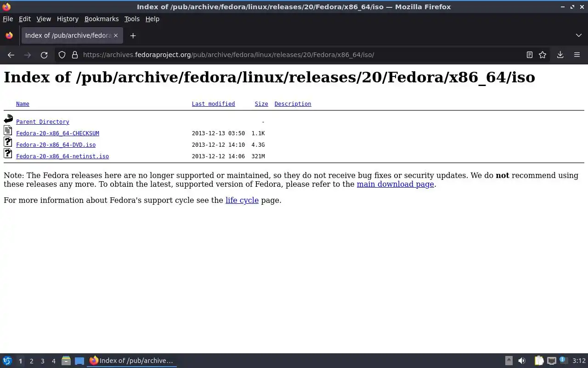The height and width of the screenshot is (368, 588).
Task: Switch to workspace 1 in taskbar
Action: pyautogui.click(x=20, y=361)
